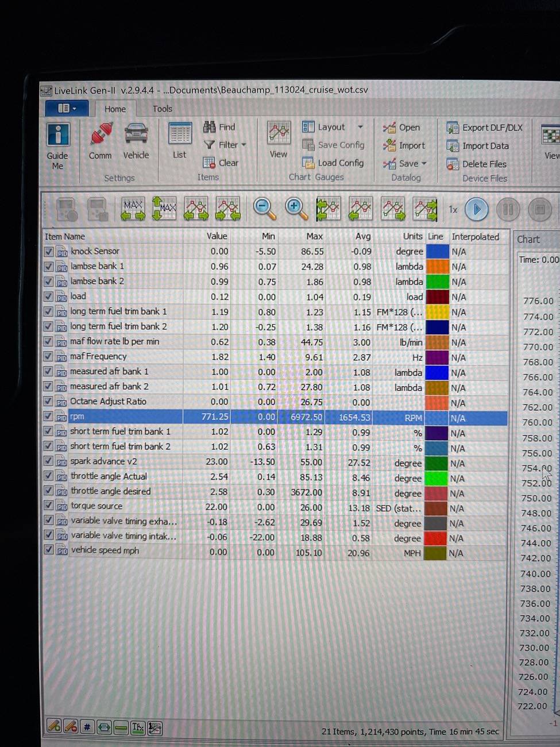
Task: Clear the items list
Action: click(x=221, y=163)
